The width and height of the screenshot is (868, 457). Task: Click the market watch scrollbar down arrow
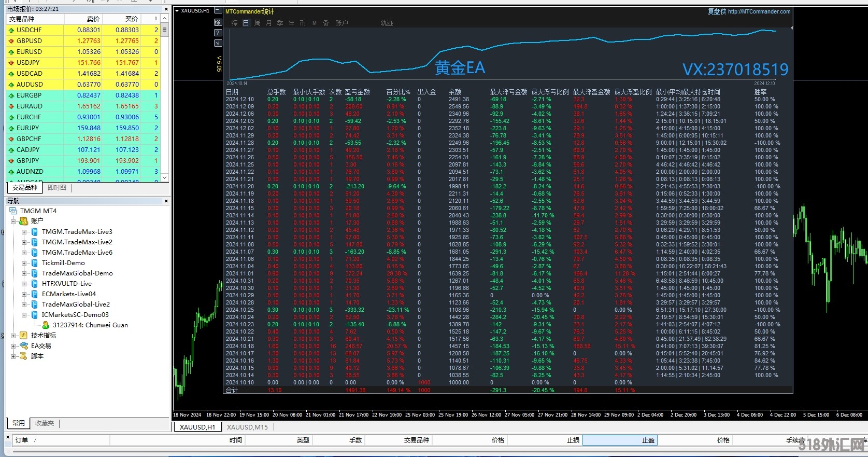click(x=165, y=177)
